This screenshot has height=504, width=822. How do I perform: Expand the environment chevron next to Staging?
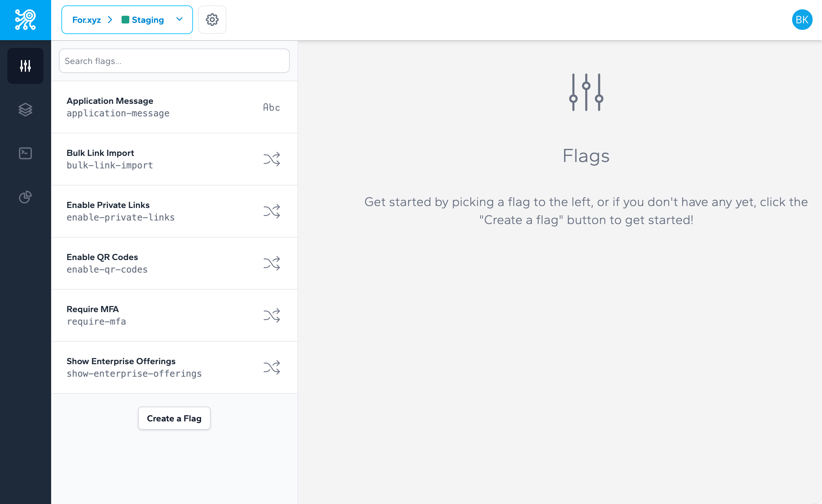[179, 20]
